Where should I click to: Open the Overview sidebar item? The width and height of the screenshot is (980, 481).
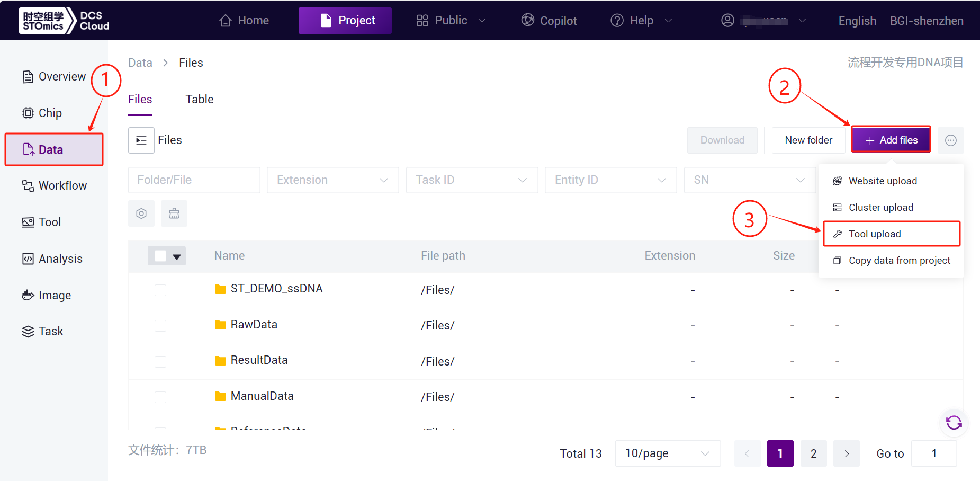click(x=53, y=77)
